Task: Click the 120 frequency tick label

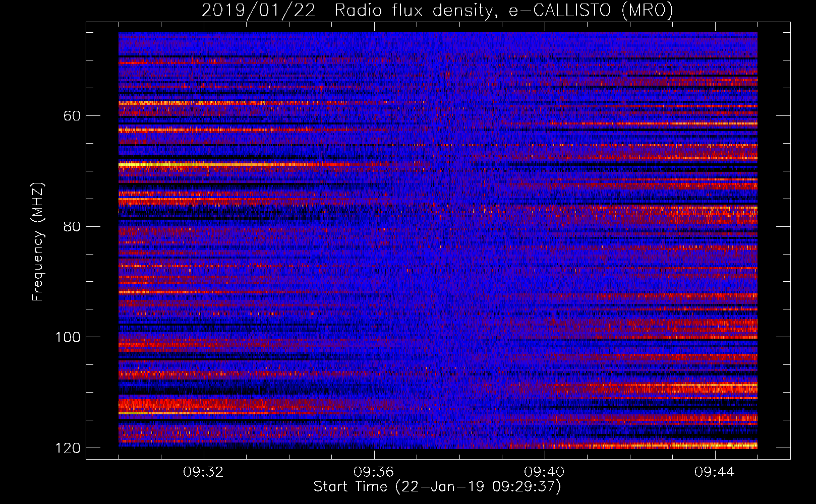Action: pos(68,448)
